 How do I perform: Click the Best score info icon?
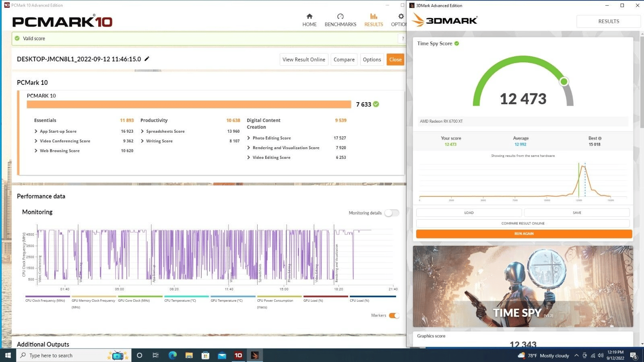coord(600,138)
